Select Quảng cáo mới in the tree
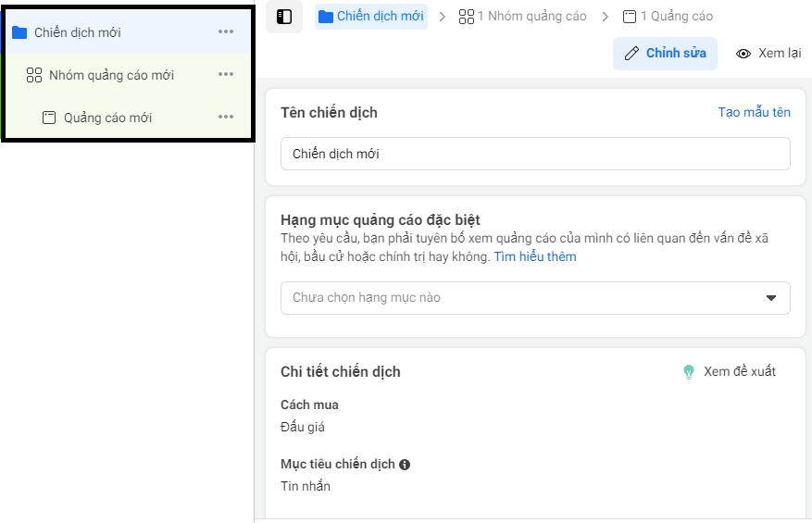The image size is (812, 523). tap(129, 117)
